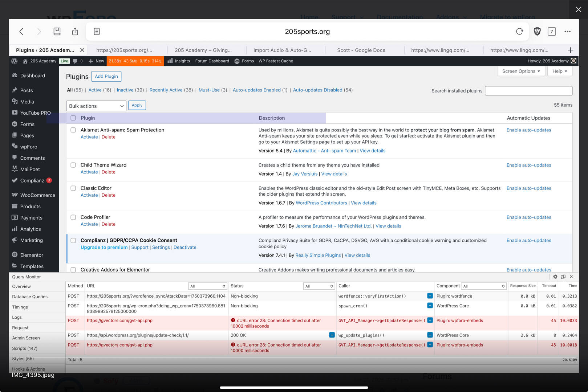Click the Apply bulk action button
Viewport: 588px width, 392px height.
tap(137, 105)
